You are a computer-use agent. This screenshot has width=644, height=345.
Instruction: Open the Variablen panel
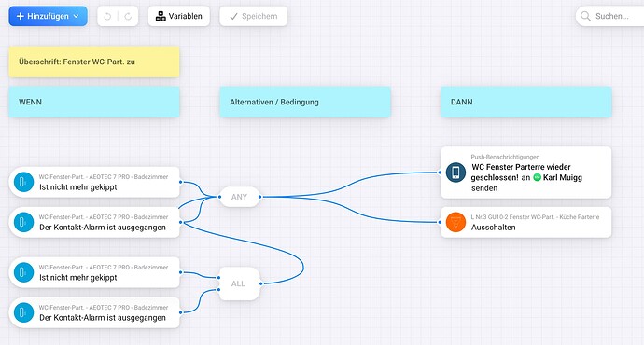178,16
